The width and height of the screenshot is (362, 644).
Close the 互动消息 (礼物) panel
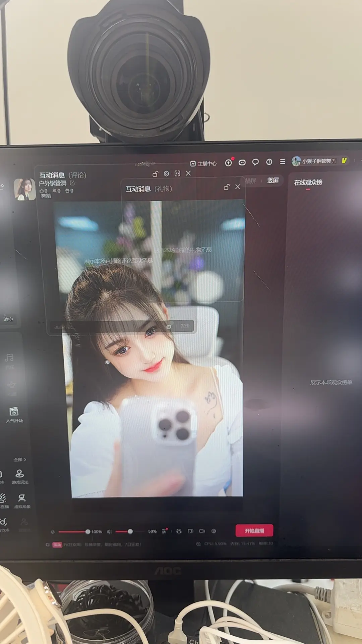[x=238, y=187]
